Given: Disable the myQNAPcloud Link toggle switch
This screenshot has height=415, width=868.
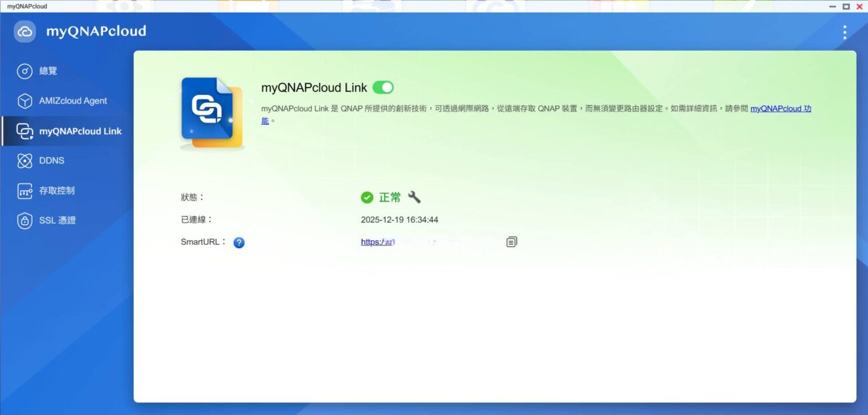Looking at the screenshot, I should pyautogui.click(x=383, y=87).
